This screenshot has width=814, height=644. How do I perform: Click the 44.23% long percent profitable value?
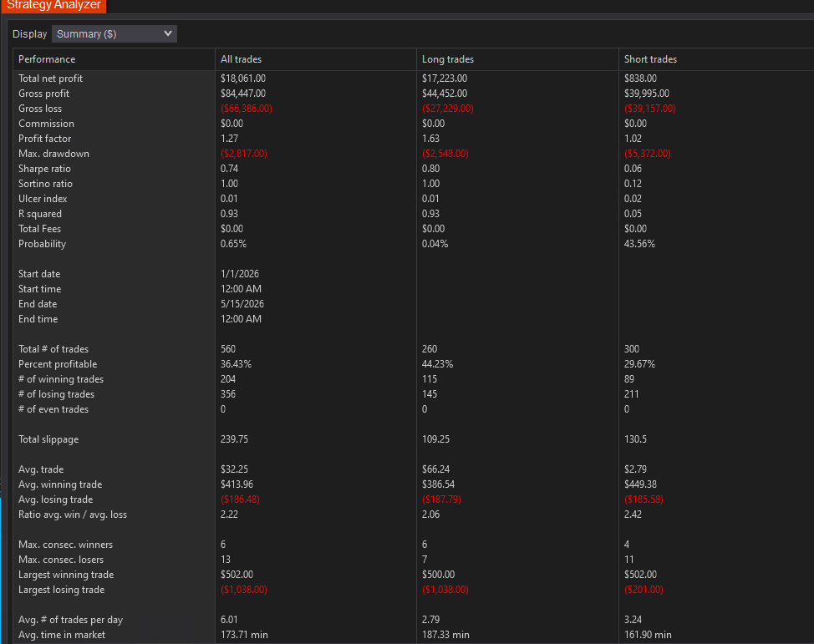(x=437, y=364)
